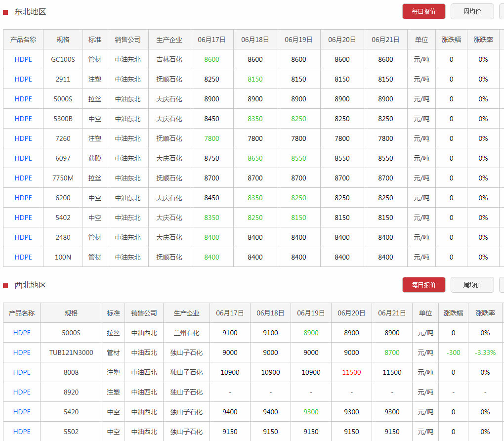Open HDPE link in 100N row
The image size is (504, 441).
point(23,257)
